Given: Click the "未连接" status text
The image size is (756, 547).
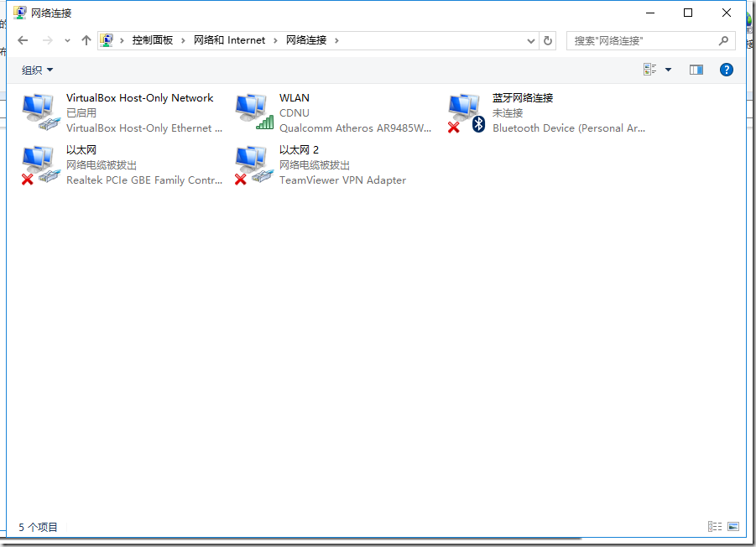Looking at the screenshot, I should [x=507, y=112].
